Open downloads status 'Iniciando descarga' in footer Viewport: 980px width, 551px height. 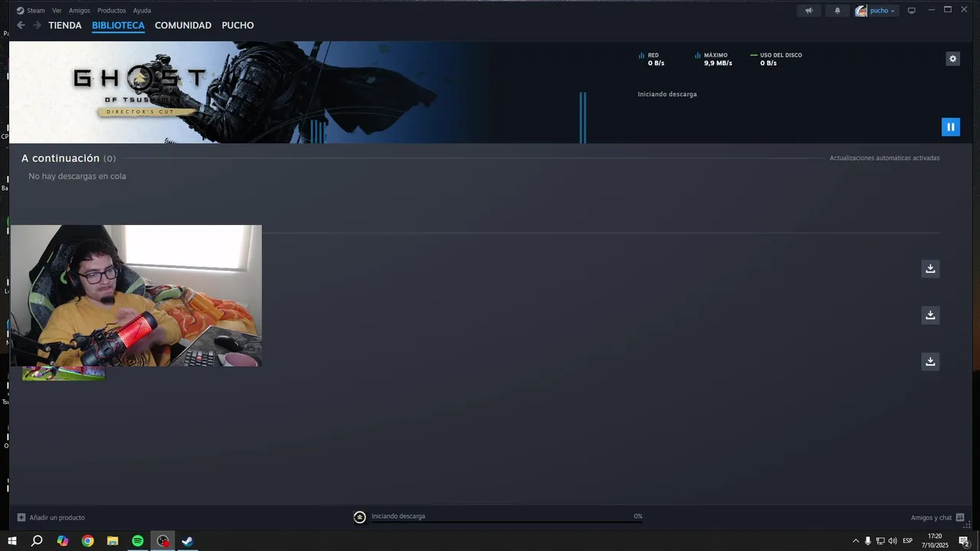(x=398, y=517)
